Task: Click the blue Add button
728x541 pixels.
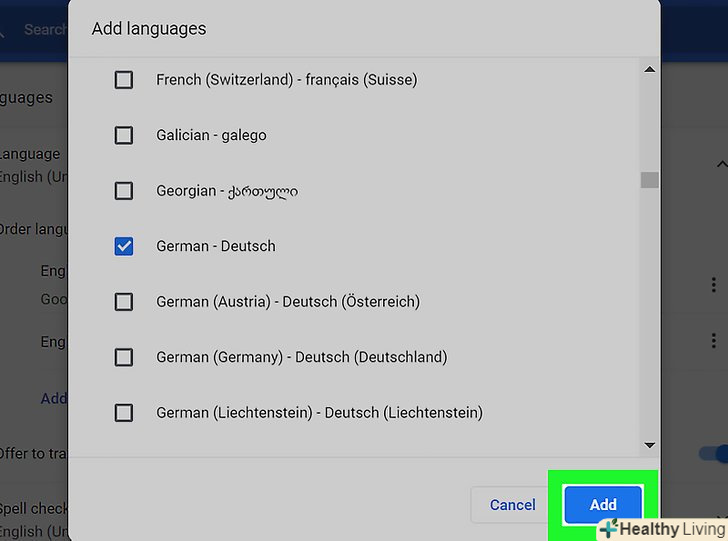Action: 603,505
